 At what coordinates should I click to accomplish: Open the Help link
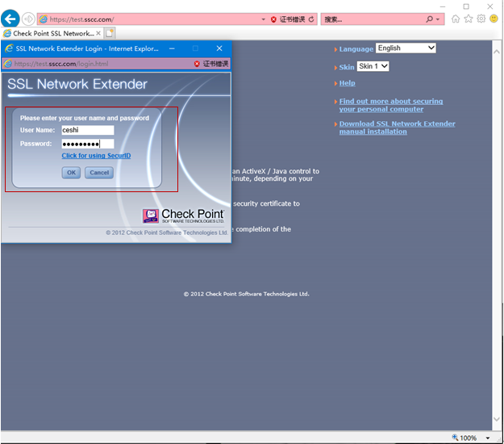pos(347,83)
